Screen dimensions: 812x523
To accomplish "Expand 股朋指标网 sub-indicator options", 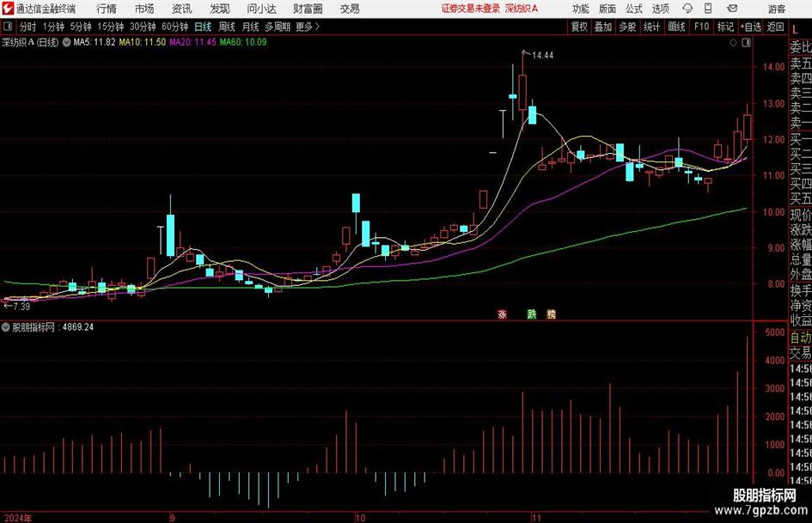I will (6, 327).
